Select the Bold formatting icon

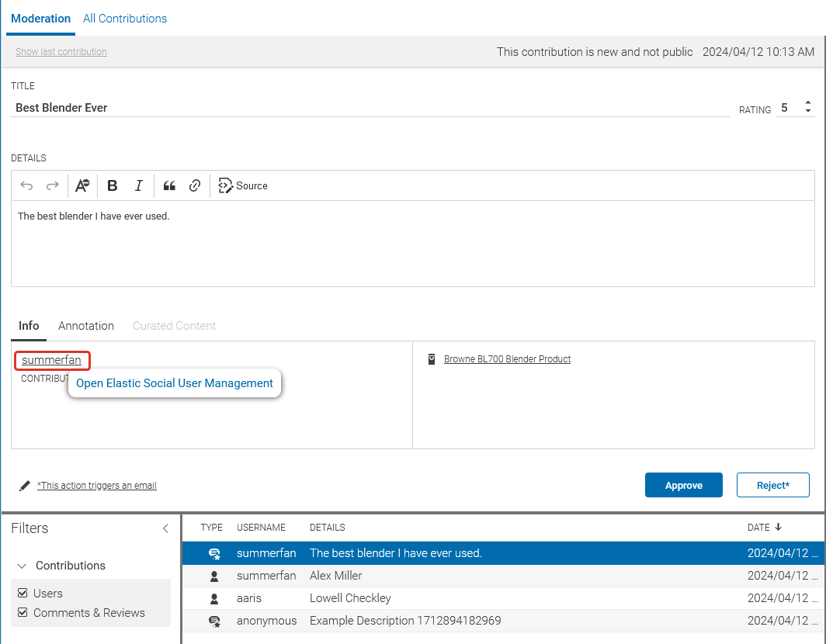pyautogui.click(x=113, y=185)
